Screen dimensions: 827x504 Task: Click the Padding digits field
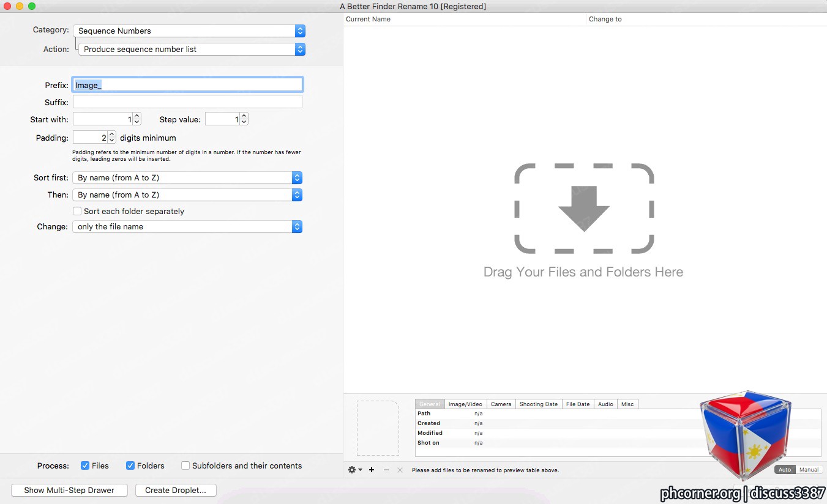[x=90, y=138]
